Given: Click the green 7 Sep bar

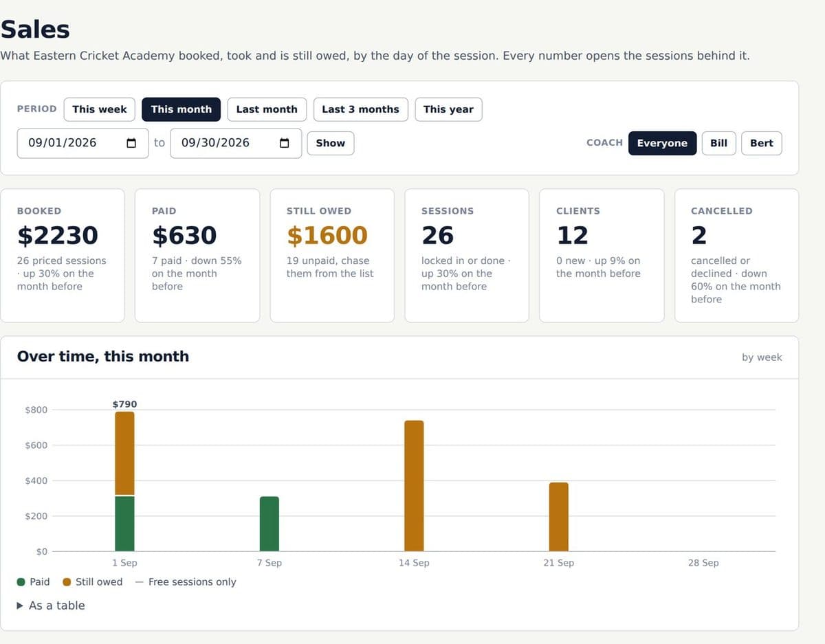Looking at the screenshot, I should click(269, 524).
